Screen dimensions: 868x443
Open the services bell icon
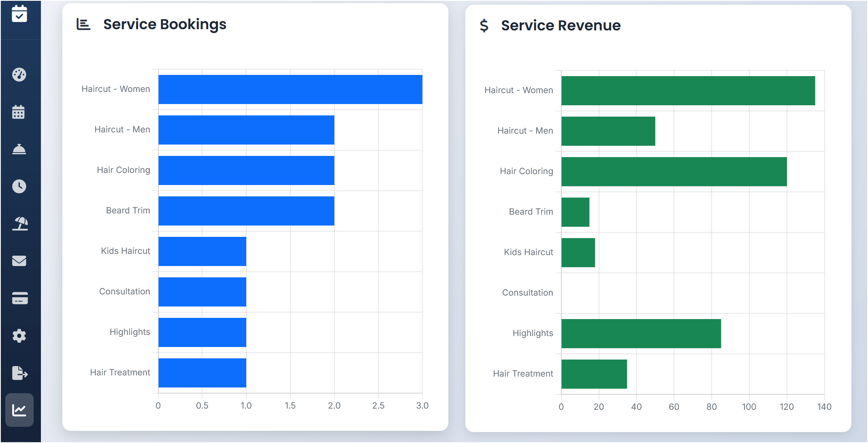[19, 149]
